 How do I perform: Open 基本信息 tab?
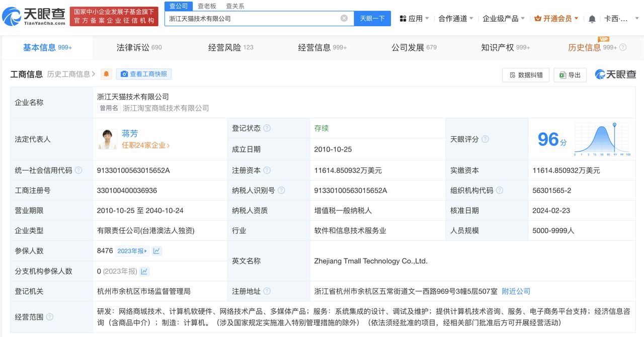pos(47,47)
